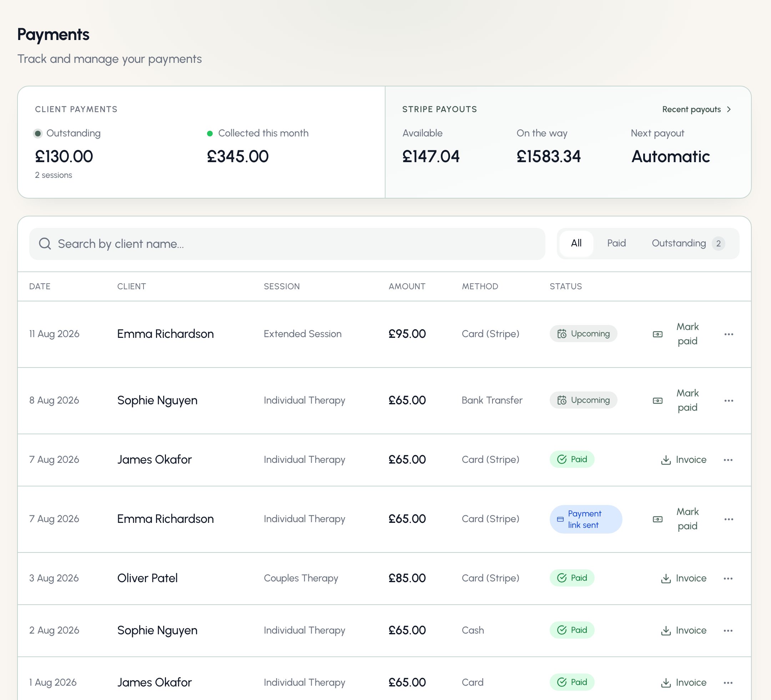Click download icon for Sophie Nguyen 2 Aug invoice

[x=666, y=630]
